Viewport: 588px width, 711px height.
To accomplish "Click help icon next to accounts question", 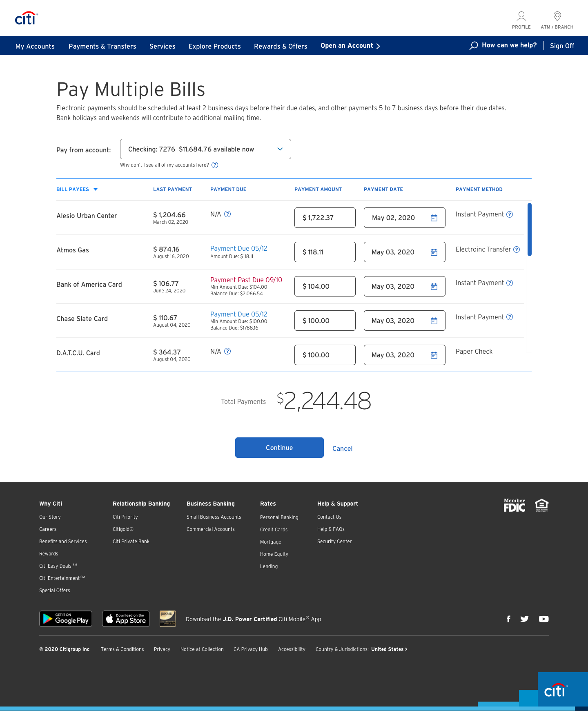I will coord(215,165).
